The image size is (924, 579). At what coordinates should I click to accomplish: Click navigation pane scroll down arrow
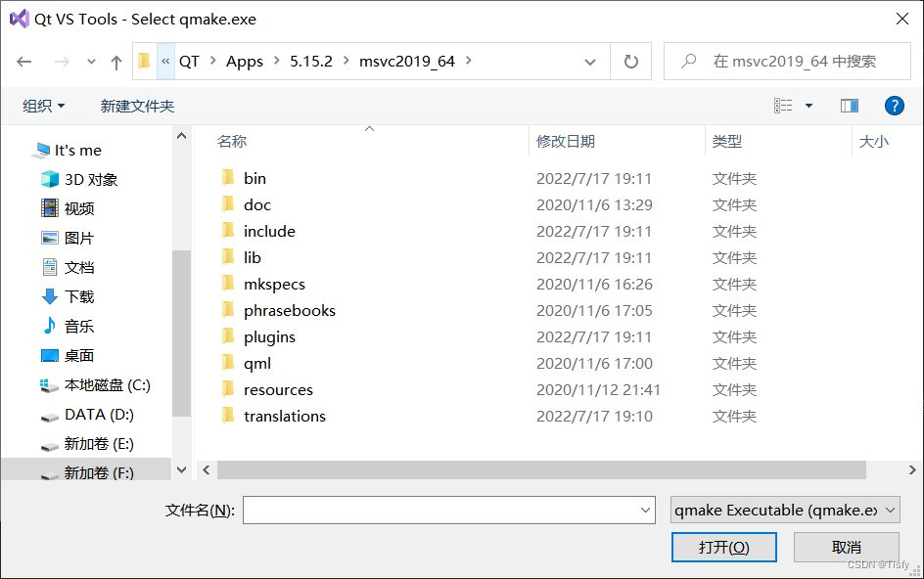click(x=181, y=469)
